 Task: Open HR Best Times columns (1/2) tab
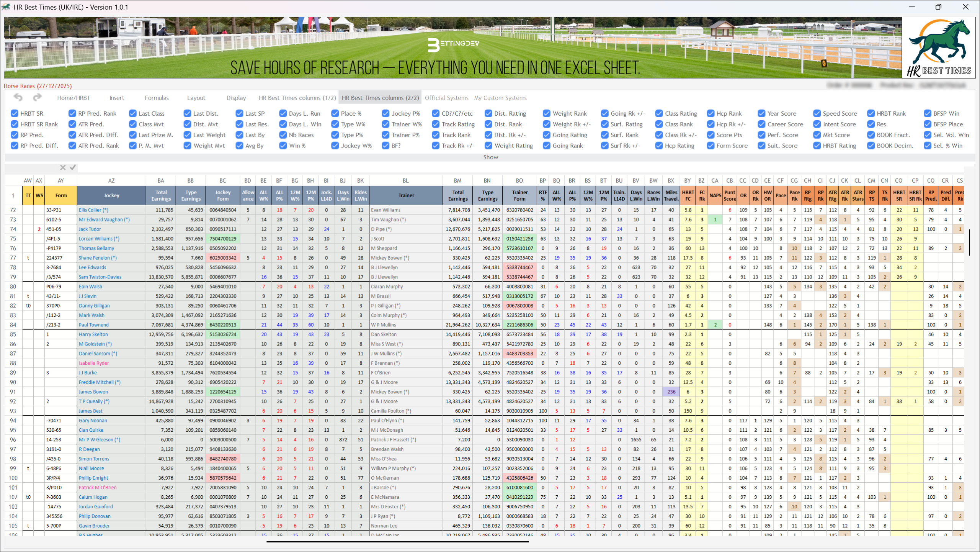[297, 98]
